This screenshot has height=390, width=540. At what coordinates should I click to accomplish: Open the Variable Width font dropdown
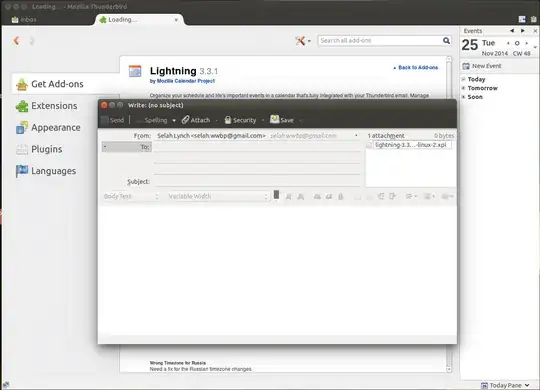point(218,196)
